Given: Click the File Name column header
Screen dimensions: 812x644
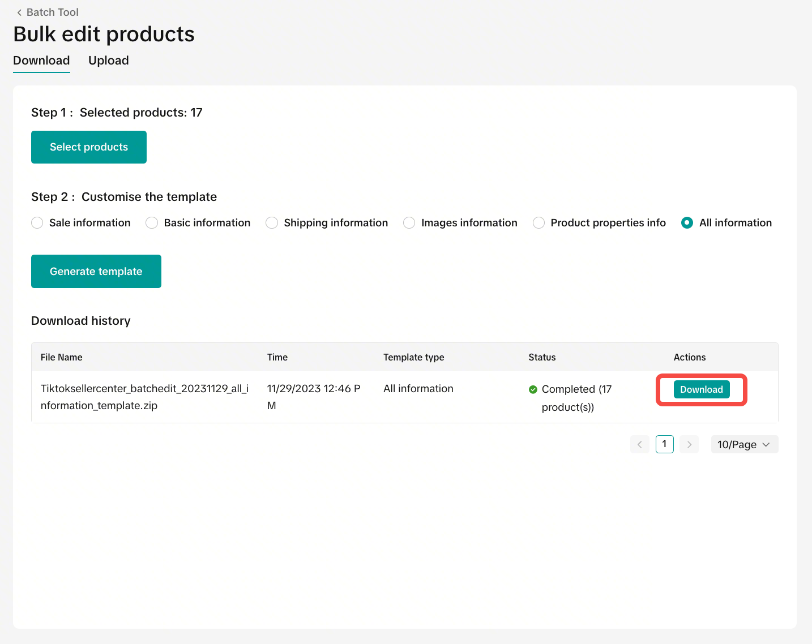Looking at the screenshot, I should click(x=62, y=357).
